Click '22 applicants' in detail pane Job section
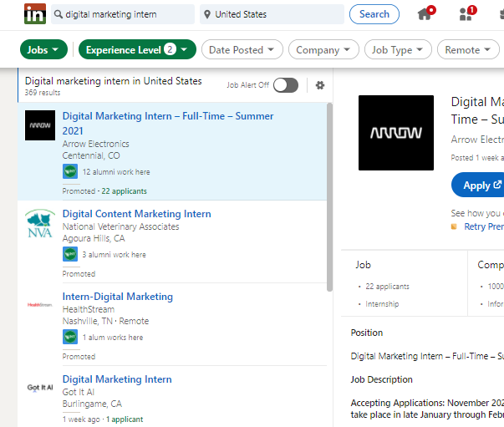Screen dimensions: 504x427 click(387, 287)
